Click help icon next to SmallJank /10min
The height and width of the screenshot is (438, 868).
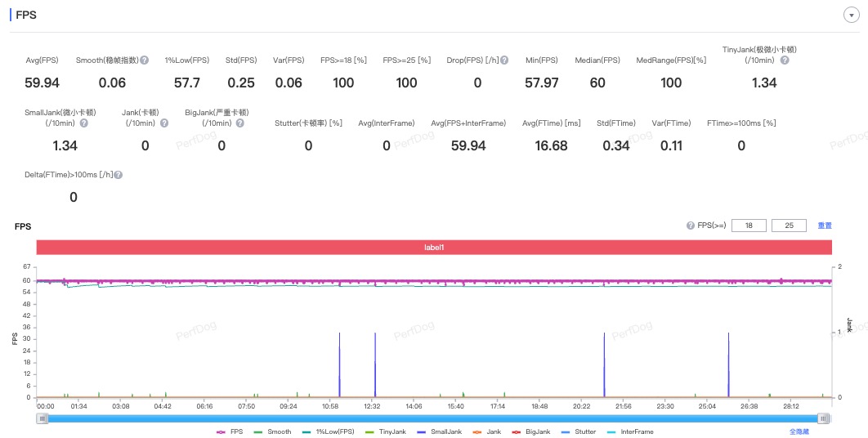[84, 123]
